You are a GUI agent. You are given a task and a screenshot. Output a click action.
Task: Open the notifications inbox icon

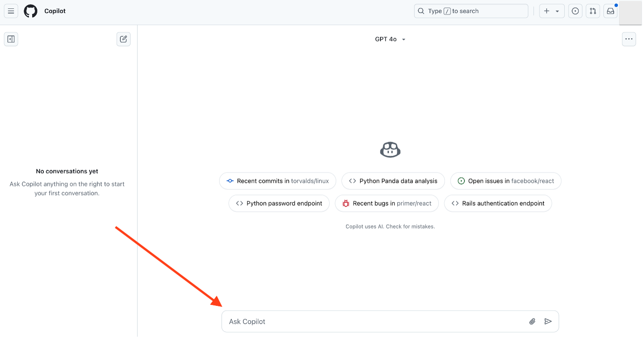coord(610,11)
